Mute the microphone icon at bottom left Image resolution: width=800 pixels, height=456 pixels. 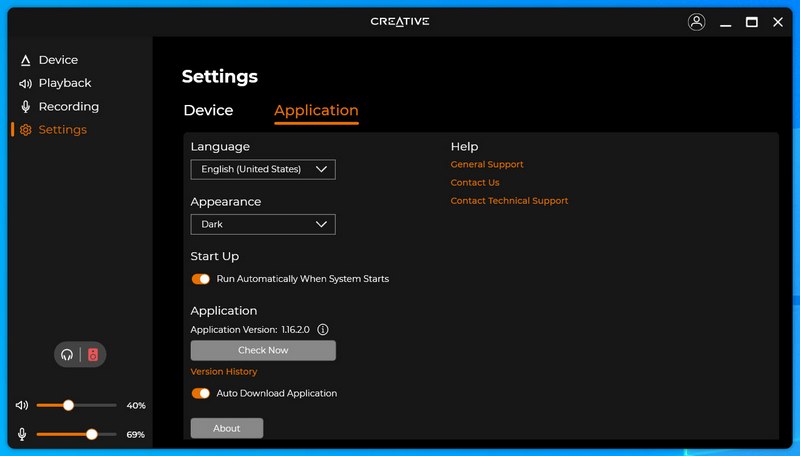(x=22, y=434)
